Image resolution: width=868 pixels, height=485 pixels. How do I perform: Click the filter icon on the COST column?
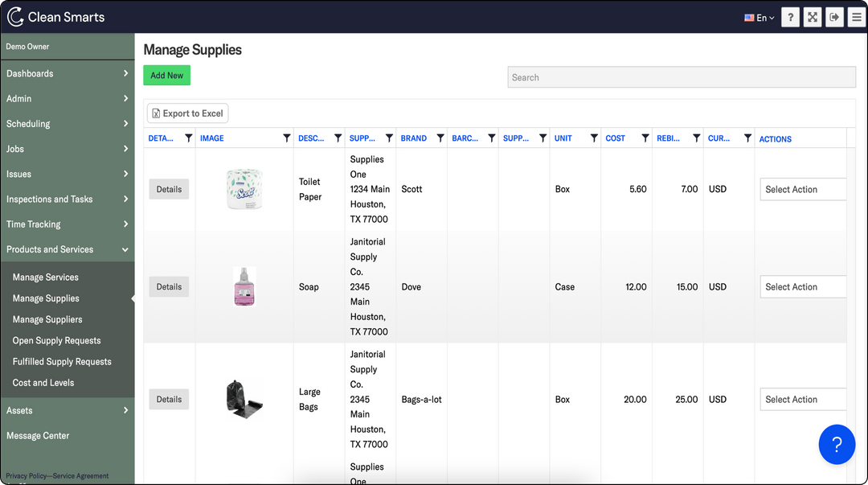[x=645, y=138]
